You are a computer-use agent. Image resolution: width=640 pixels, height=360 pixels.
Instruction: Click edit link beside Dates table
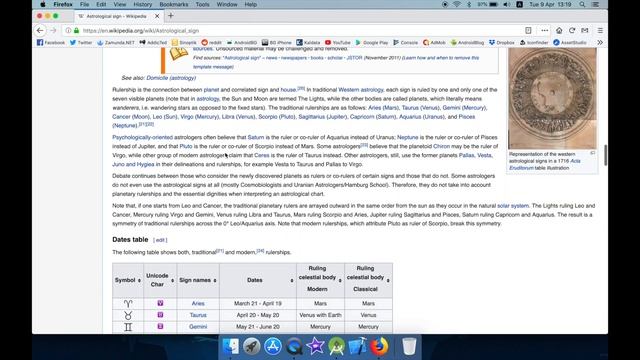160,240
